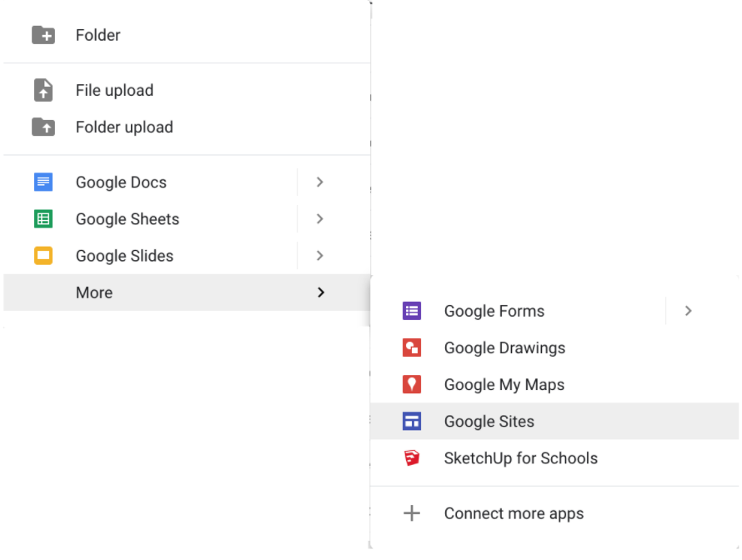Expand the Google Forms submenu arrow
The image size is (742, 560).
[689, 311]
